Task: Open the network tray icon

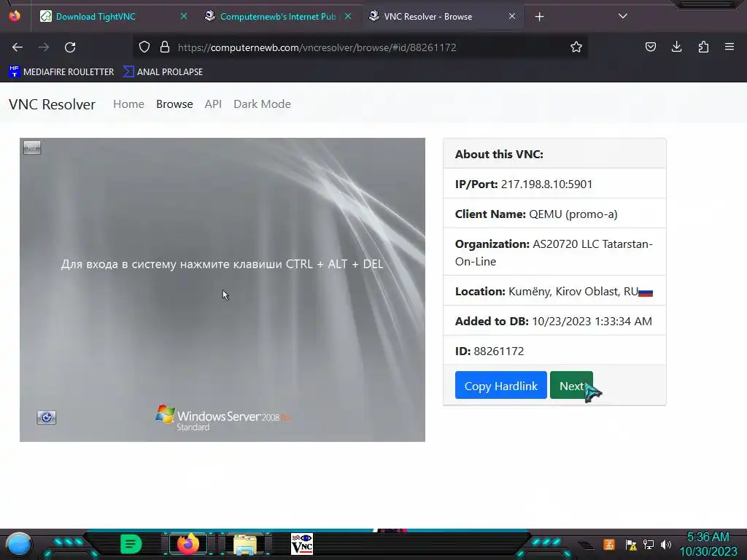Action: (649, 544)
